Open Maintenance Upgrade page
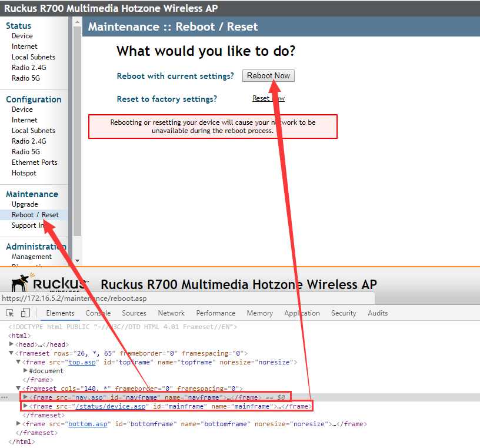Screen dimensions: 480x448 pos(25,204)
